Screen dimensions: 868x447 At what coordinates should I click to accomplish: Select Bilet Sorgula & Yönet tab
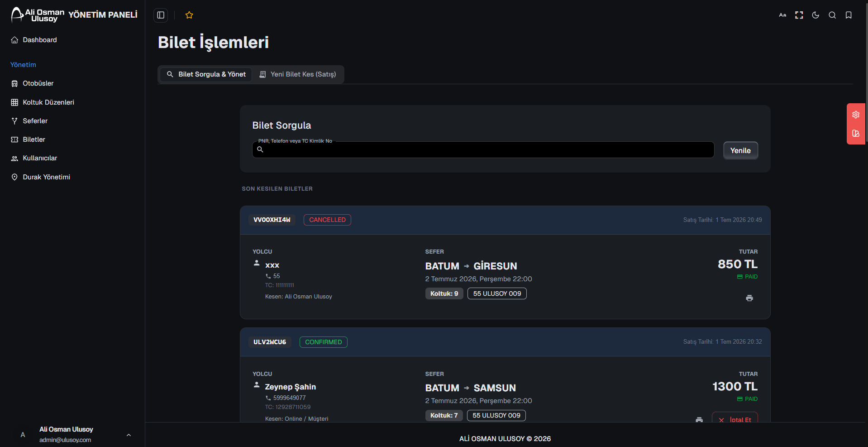coord(206,74)
